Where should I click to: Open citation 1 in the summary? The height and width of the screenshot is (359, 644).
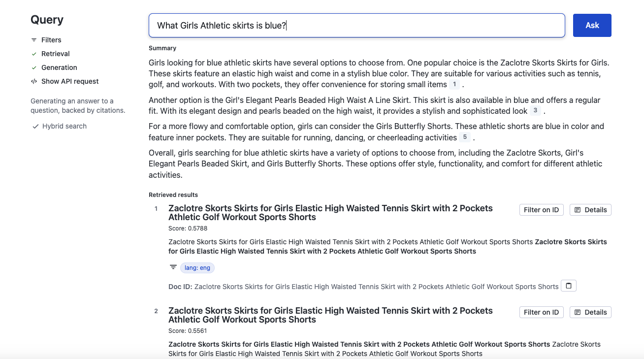click(454, 84)
